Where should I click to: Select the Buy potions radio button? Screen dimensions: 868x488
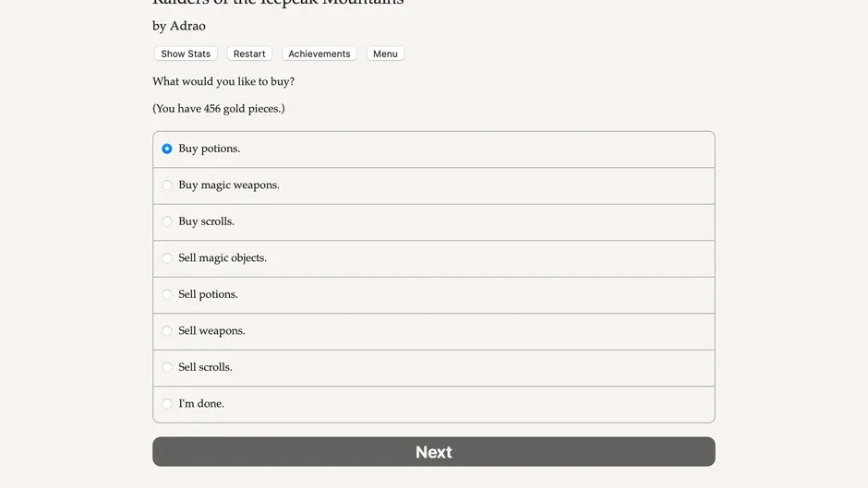166,149
